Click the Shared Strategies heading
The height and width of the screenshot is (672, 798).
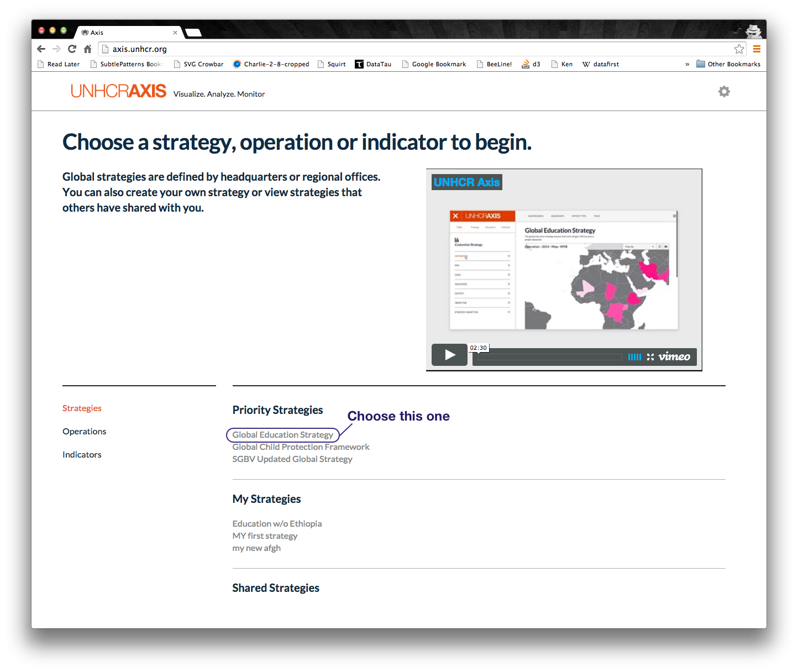tap(276, 588)
